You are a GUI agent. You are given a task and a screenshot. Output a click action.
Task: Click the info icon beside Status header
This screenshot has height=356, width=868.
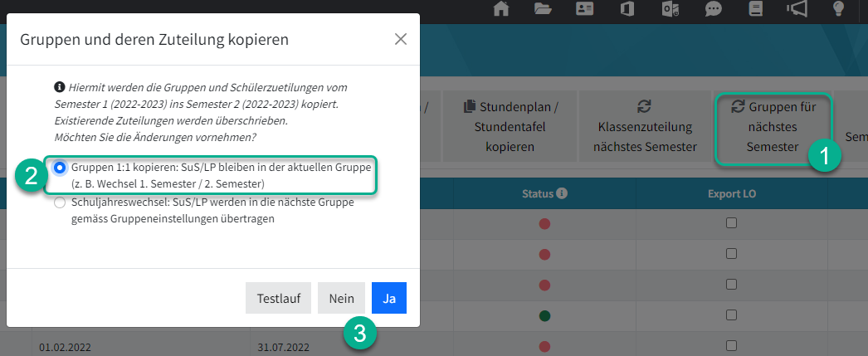pos(562,193)
